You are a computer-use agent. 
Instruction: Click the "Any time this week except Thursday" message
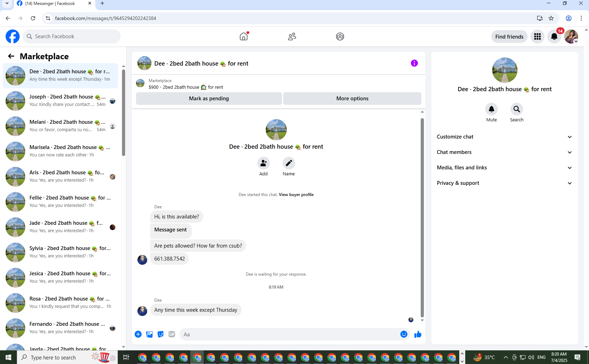pyautogui.click(x=196, y=310)
